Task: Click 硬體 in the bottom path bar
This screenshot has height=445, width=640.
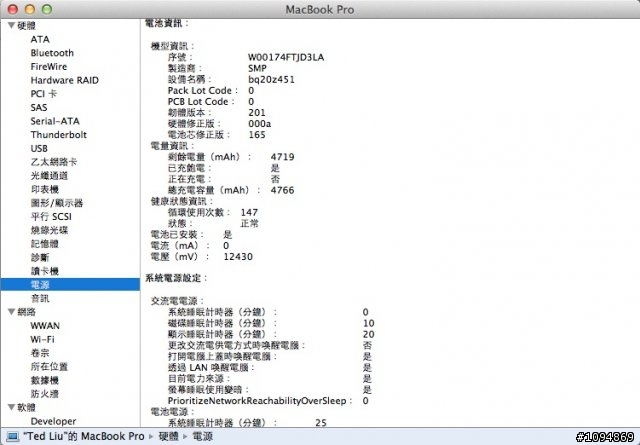Action: point(169,436)
